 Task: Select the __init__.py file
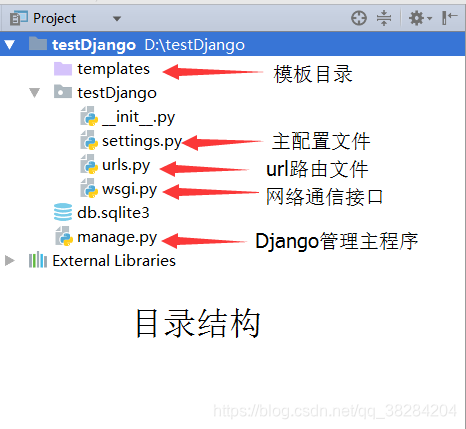point(138,117)
